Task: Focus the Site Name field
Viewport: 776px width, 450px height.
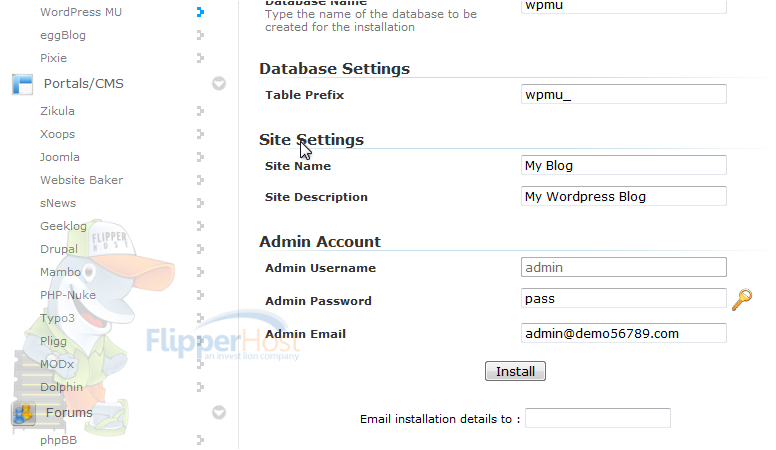Action: tap(624, 165)
